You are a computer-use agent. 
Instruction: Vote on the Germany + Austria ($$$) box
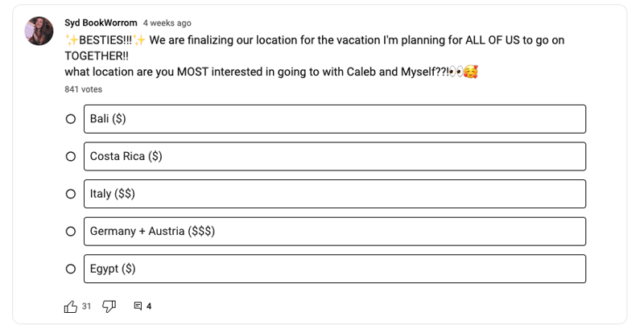point(335,232)
